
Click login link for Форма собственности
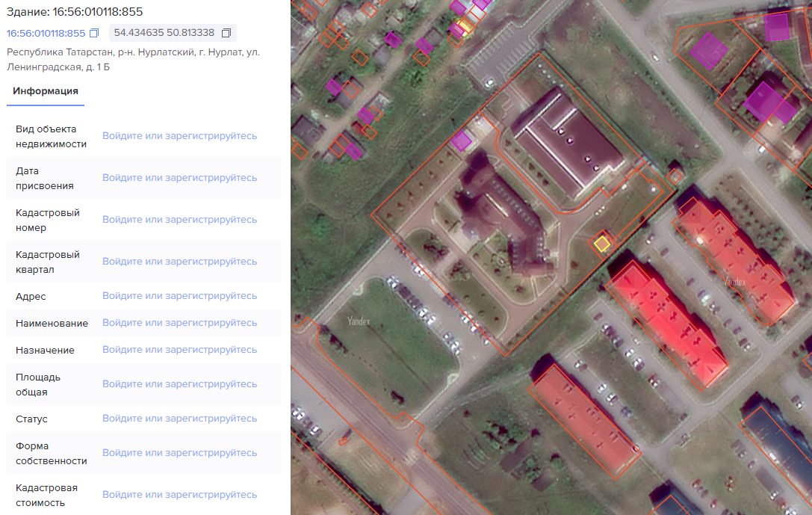point(179,453)
